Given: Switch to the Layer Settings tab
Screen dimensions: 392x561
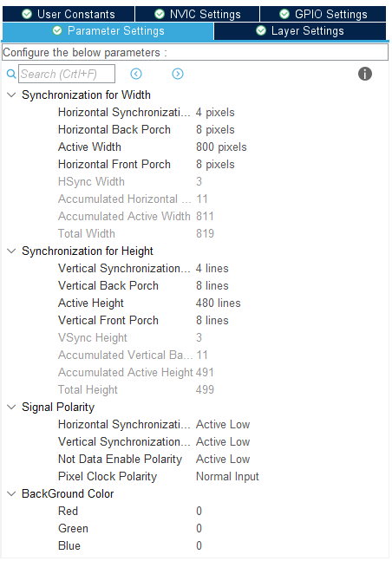Looking at the screenshot, I should click(x=300, y=31).
